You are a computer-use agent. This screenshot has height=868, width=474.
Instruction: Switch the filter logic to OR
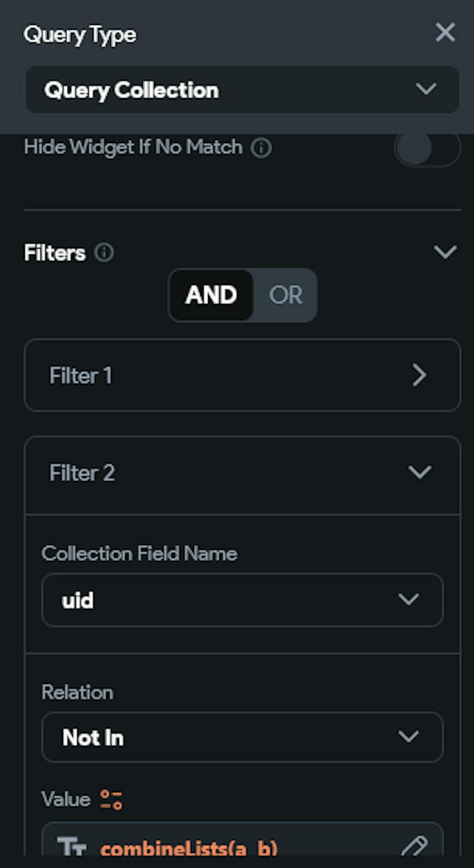[x=285, y=295]
